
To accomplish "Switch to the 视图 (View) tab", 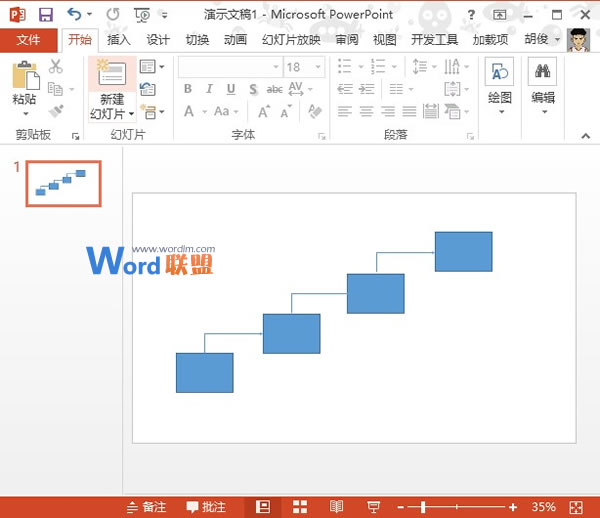I will coord(385,39).
